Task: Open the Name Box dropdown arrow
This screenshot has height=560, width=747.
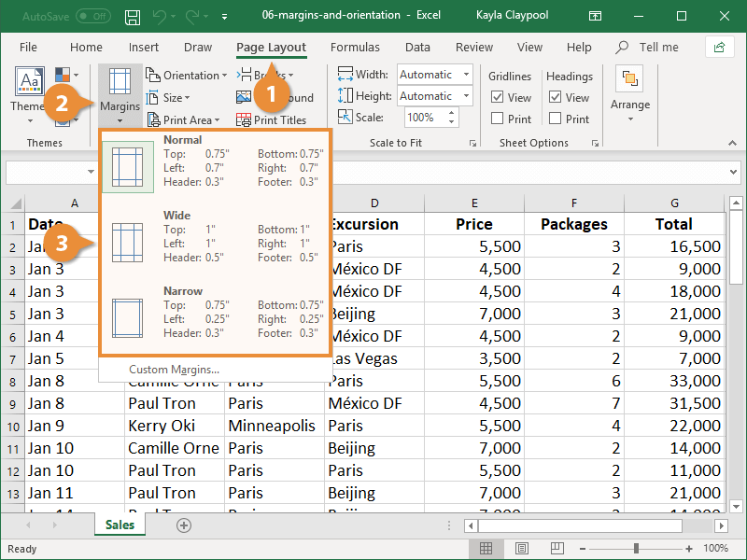Action: pos(91,172)
